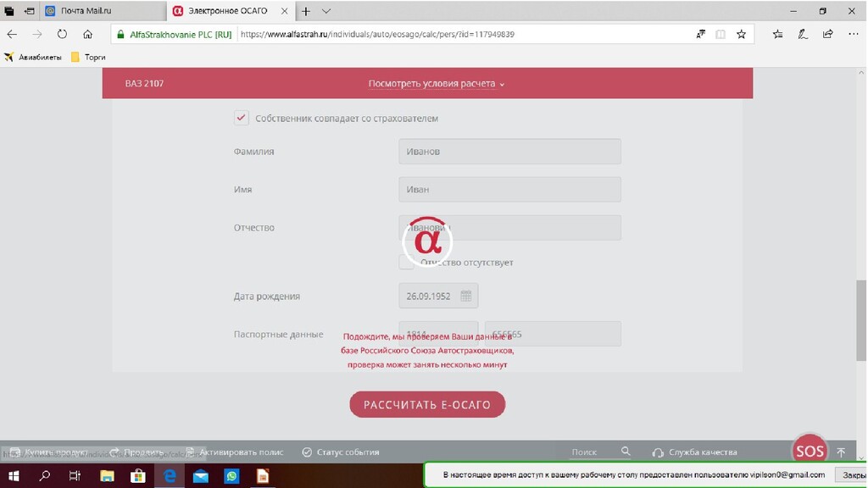Open the reading view icon

(721, 34)
